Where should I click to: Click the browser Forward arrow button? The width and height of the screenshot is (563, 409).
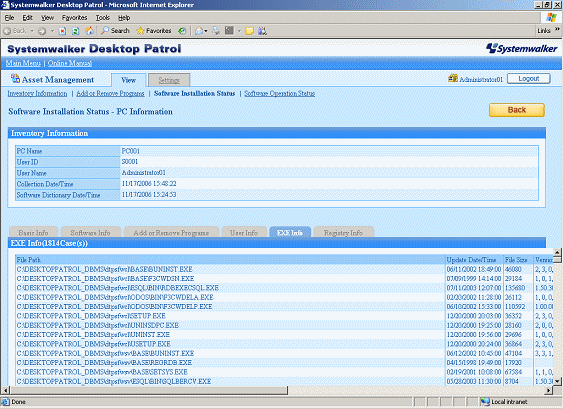42,31
